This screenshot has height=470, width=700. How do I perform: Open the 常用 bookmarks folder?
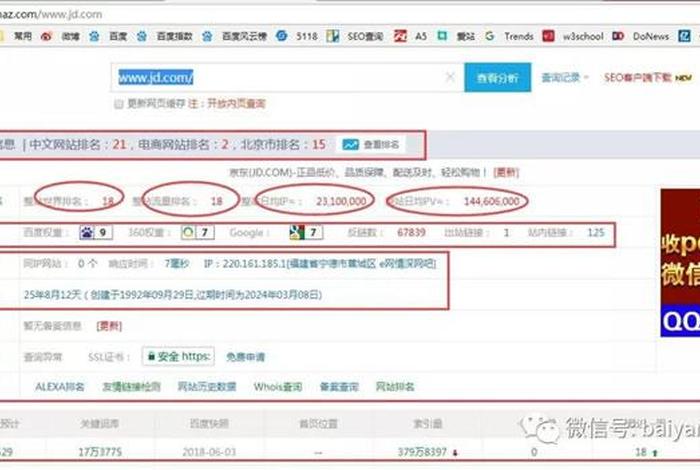(16, 37)
